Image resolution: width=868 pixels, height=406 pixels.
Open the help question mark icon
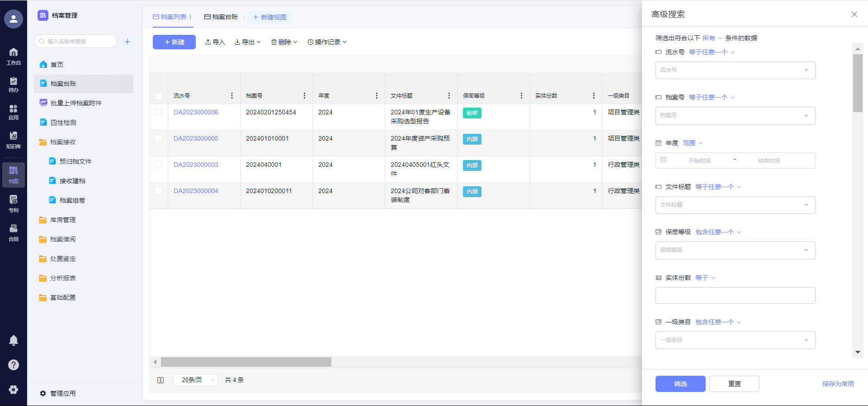click(14, 365)
